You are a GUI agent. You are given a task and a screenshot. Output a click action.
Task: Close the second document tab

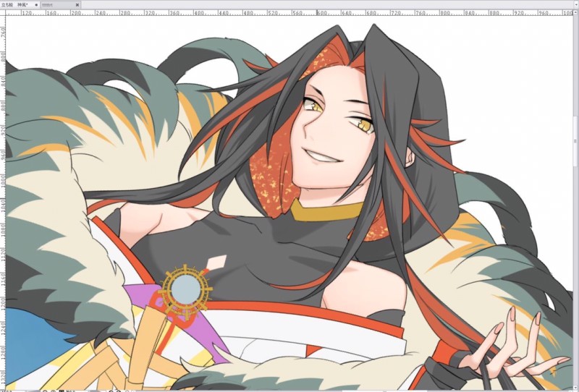[77, 5]
